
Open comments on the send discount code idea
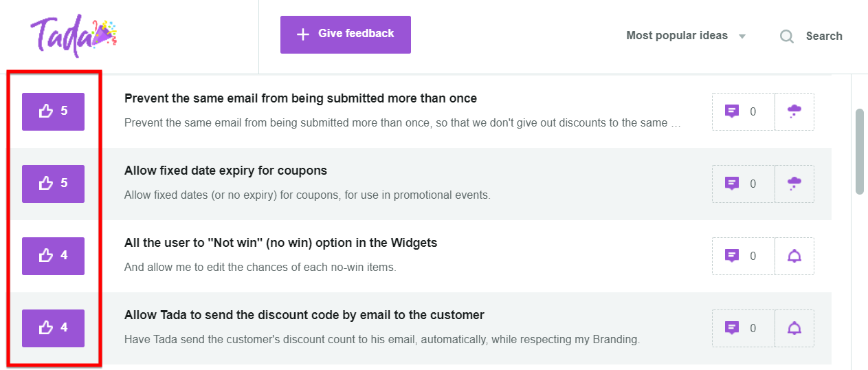[x=744, y=328]
